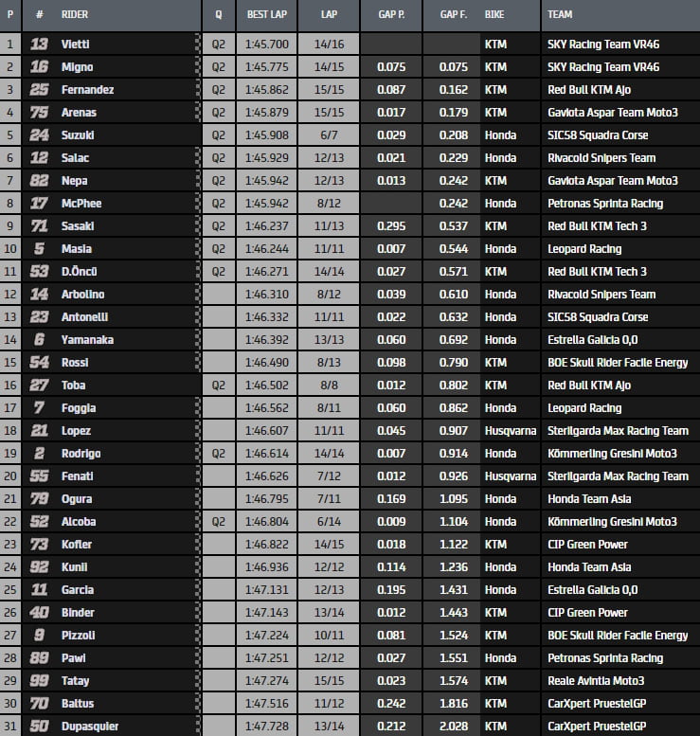Click the BIKE column header
This screenshot has width=700, height=736.
pos(494,16)
